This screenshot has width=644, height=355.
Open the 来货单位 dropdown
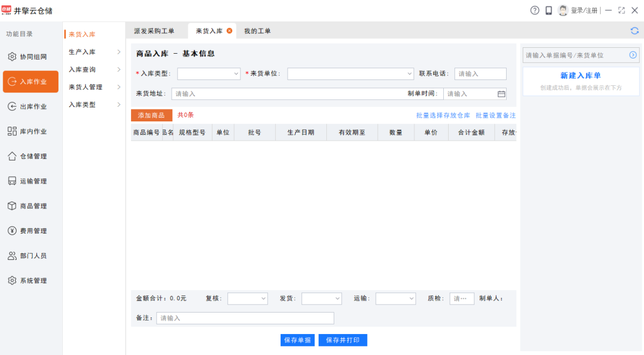[350, 74]
